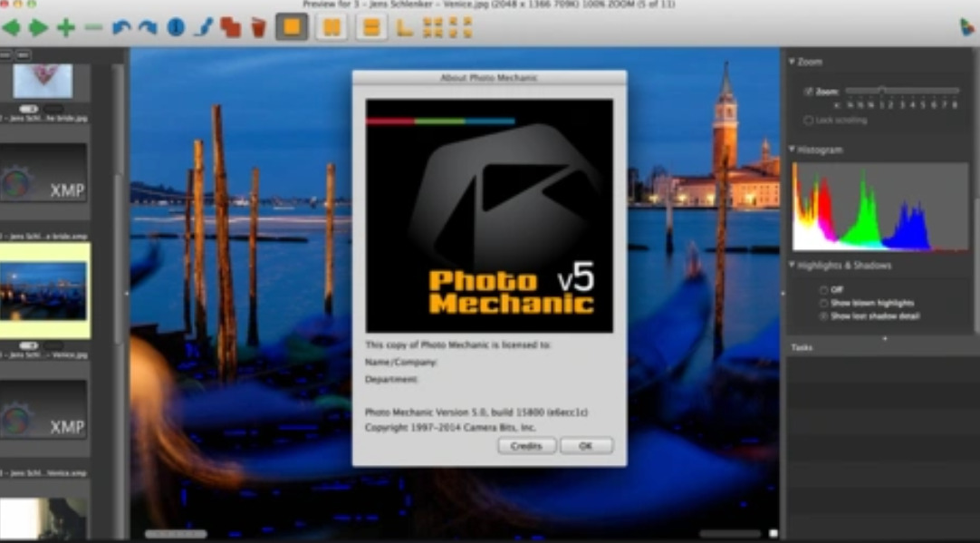The height and width of the screenshot is (543, 980).
Task: Toggle the Zoom checkbox
Action: point(809,92)
